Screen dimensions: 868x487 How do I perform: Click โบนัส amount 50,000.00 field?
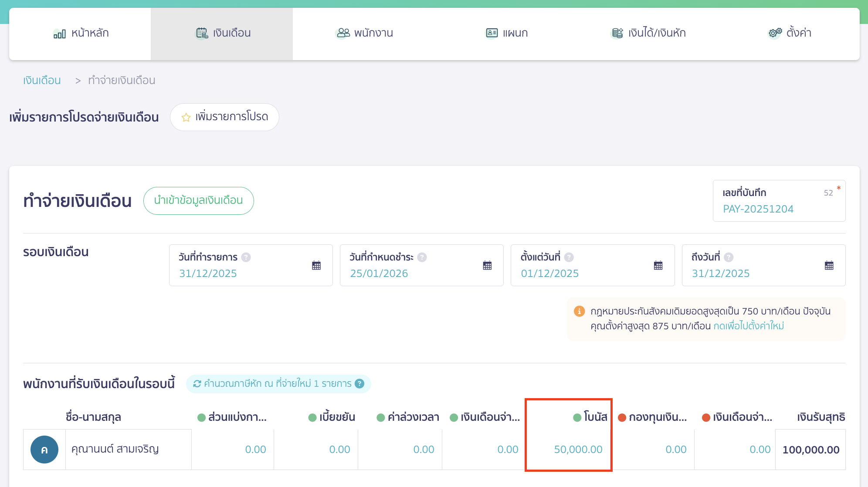click(578, 450)
